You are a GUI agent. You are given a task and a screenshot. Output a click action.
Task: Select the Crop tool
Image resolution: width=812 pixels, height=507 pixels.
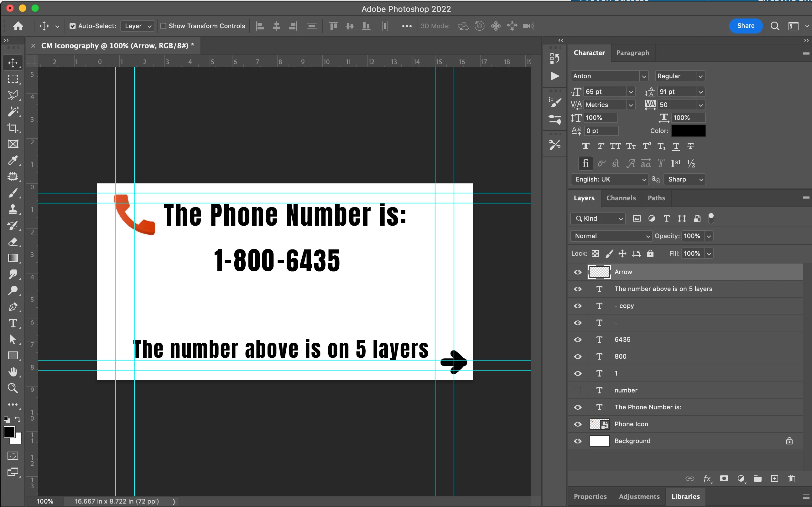[13, 128]
